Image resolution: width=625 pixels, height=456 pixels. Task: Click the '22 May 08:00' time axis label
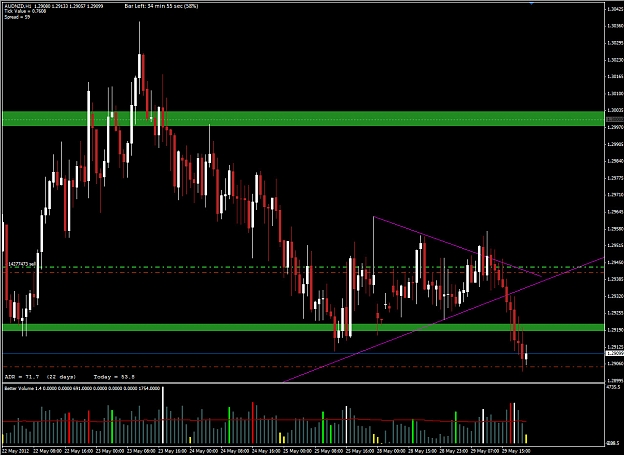[47, 451]
